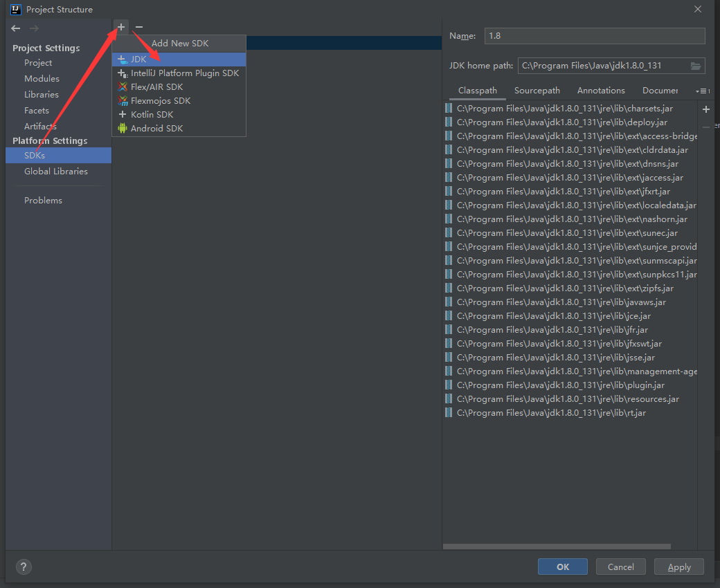720x588 pixels.
Task: Click the SDK Name input field
Action: [x=595, y=36]
